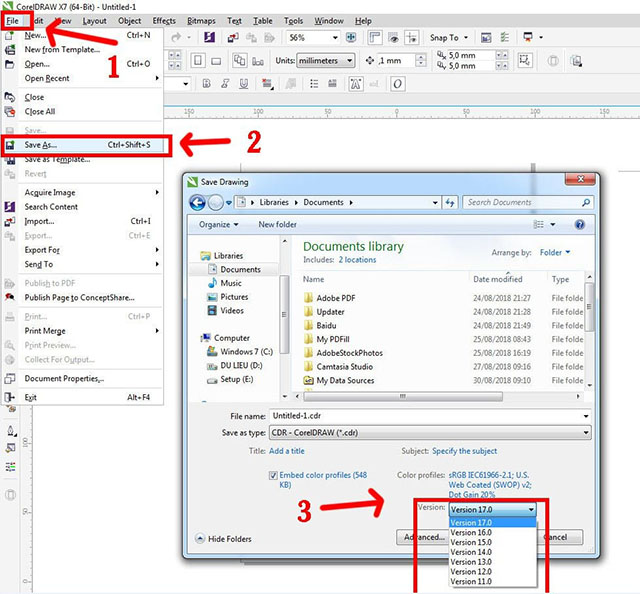Image resolution: width=640 pixels, height=594 pixels.
Task: Click the edit text icon with letter A
Action: [x=356, y=84]
